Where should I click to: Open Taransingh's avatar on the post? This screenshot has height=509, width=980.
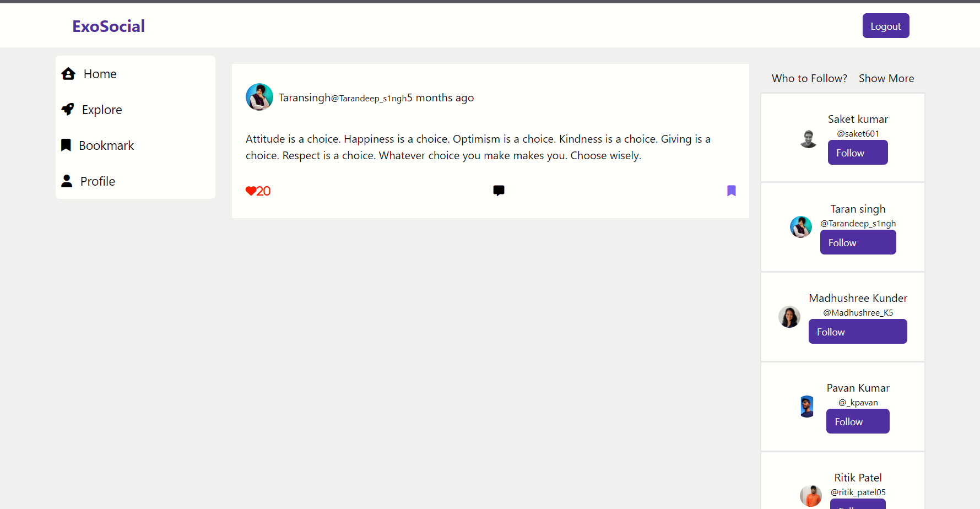click(259, 97)
